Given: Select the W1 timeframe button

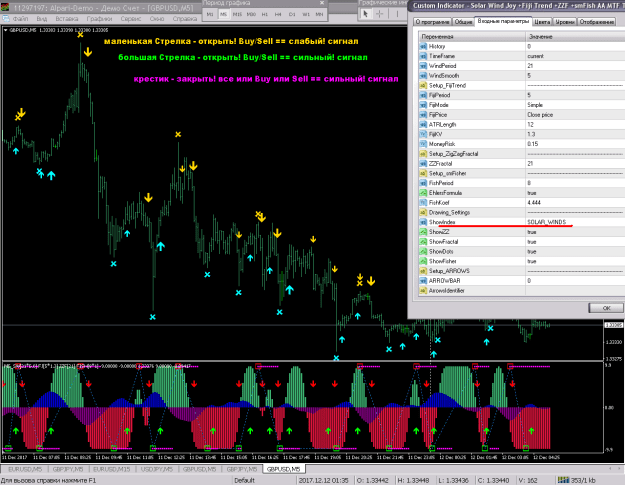Looking at the screenshot, I should [306, 14].
